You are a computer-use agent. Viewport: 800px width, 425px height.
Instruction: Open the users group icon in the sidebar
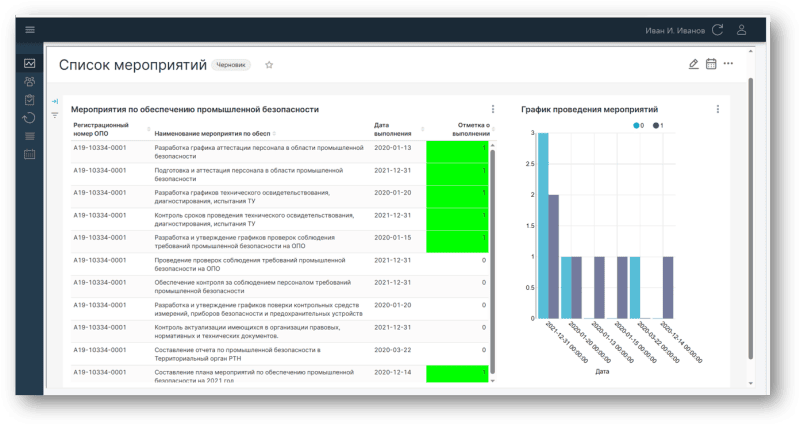(30, 82)
